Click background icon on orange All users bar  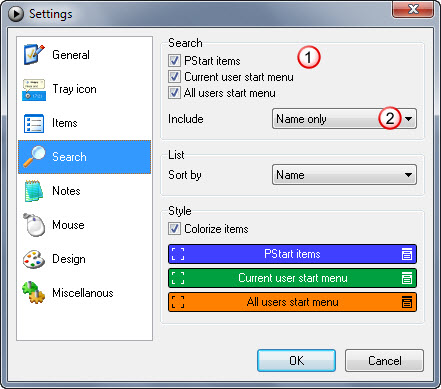click(407, 302)
